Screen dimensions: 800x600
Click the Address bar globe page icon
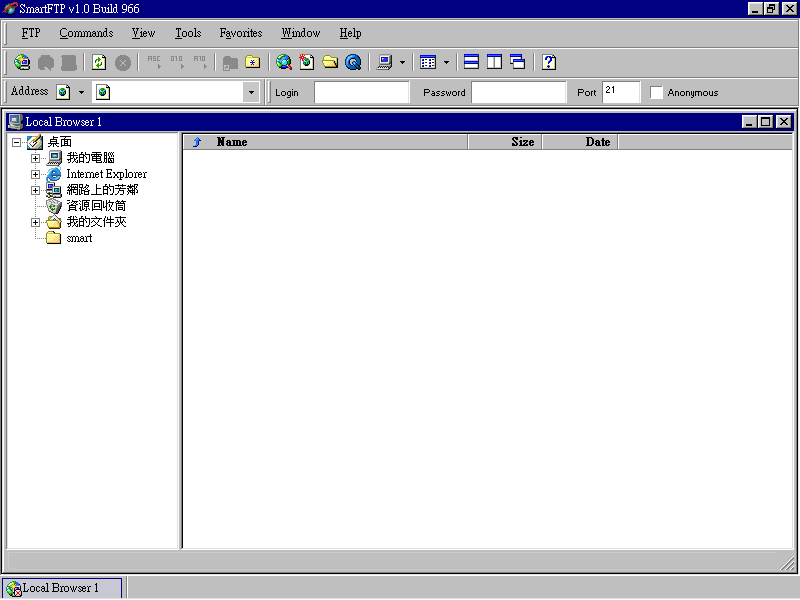63,92
